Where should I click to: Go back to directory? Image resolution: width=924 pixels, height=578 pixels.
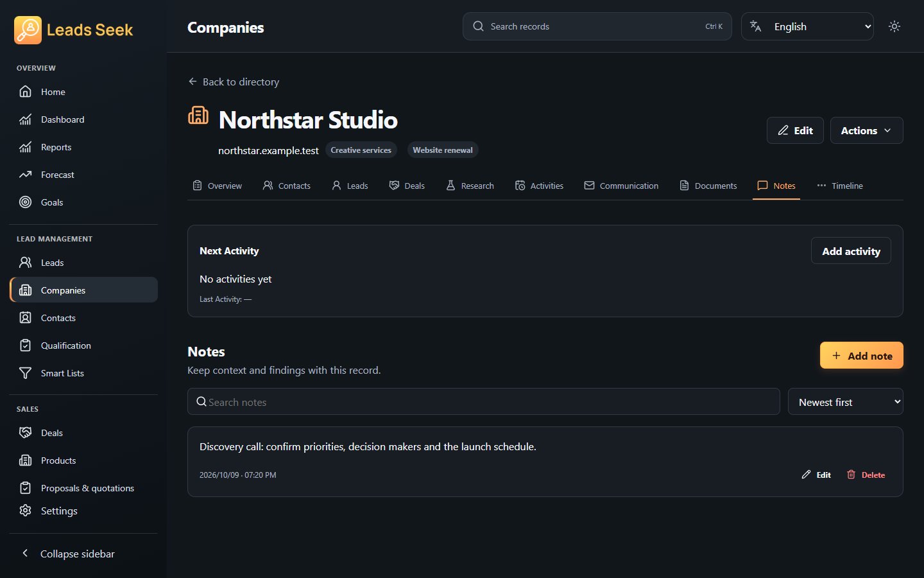pyautogui.click(x=234, y=82)
